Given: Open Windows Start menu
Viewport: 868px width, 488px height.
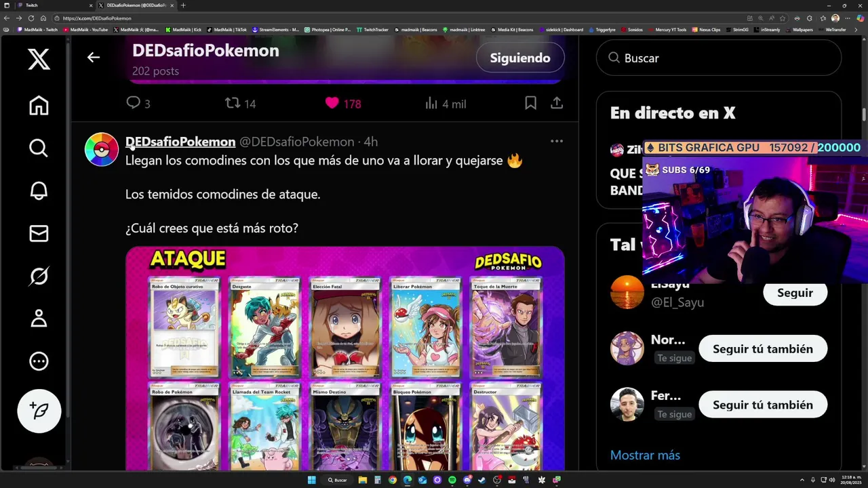Looking at the screenshot, I should [x=311, y=480].
